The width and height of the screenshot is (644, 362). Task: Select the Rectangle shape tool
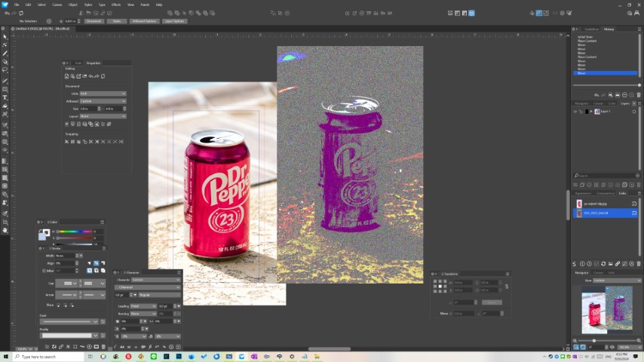(x=5, y=89)
